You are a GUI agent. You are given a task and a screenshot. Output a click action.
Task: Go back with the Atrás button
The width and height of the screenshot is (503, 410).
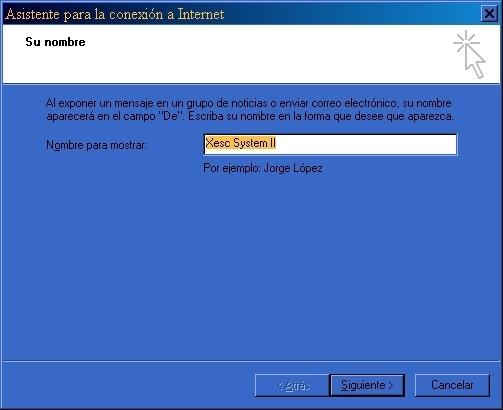click(x=292, y=385)
